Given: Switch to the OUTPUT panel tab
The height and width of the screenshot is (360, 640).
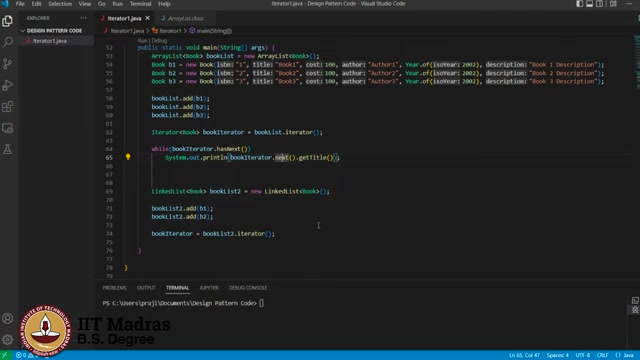Looking at the screenshot, I should pyautogui.click(x=146, y=288).
